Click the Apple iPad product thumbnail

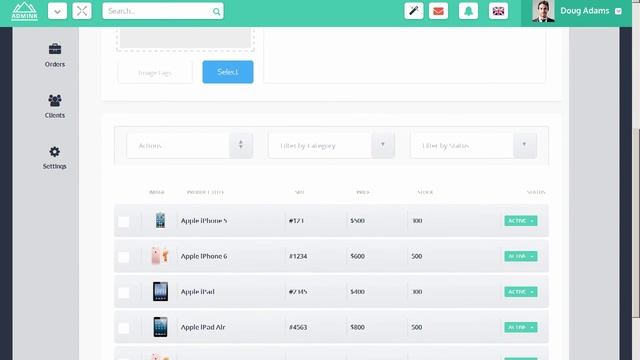click(160, 291)
